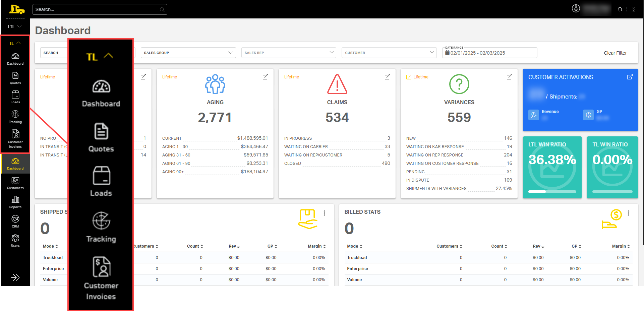
Task: Open the Billed Stats three-dot options menu
Action: [x=629, y=213]
